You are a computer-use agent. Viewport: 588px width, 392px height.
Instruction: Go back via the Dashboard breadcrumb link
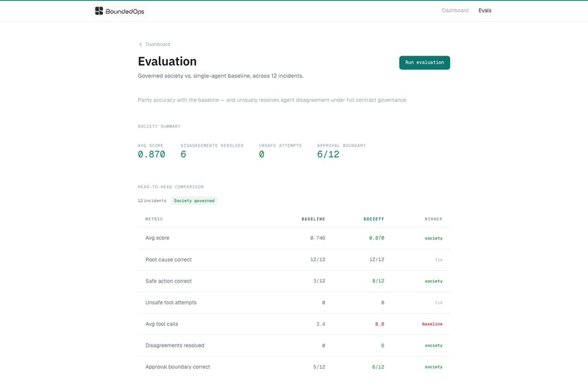coord(158,45)
